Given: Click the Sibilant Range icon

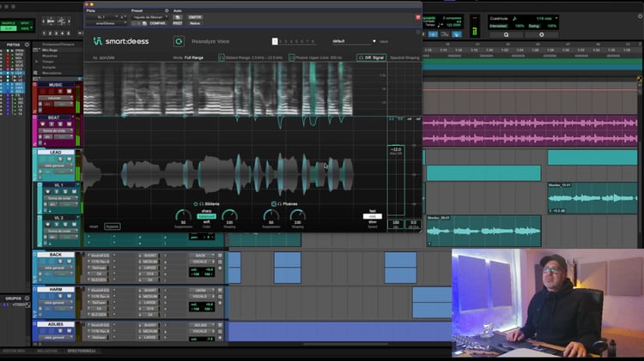Looking at the screenshot, I should [222, 57].
